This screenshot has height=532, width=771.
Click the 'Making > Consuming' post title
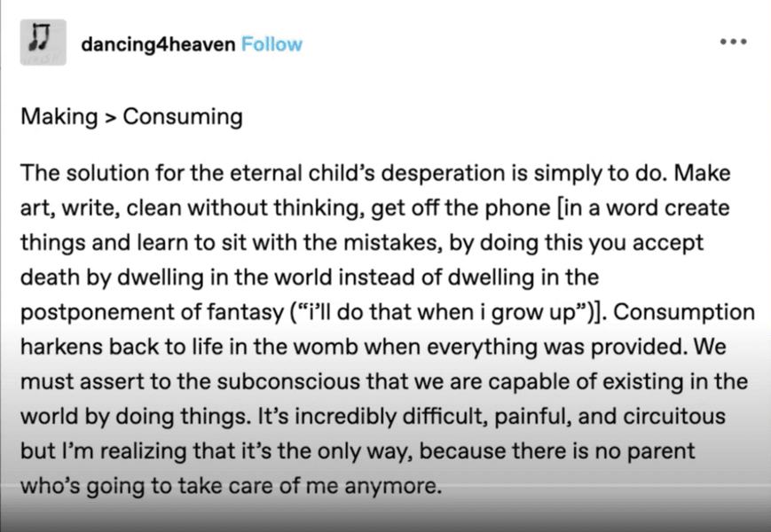click(x=132, y=117)
